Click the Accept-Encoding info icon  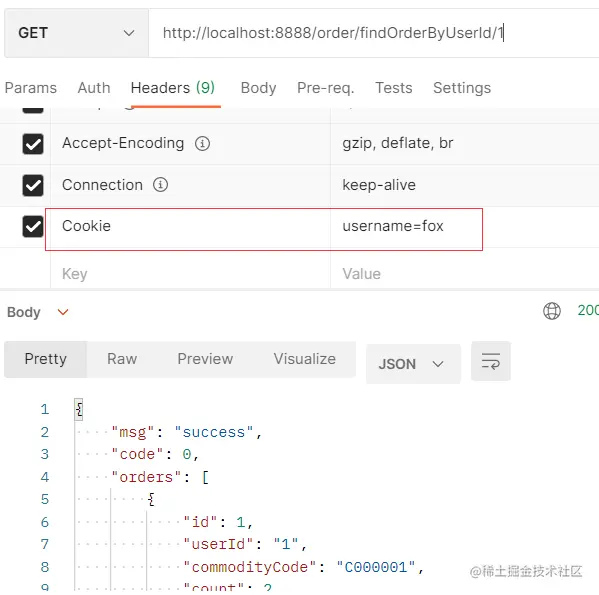pyautogui.click(x=202, y=144)
